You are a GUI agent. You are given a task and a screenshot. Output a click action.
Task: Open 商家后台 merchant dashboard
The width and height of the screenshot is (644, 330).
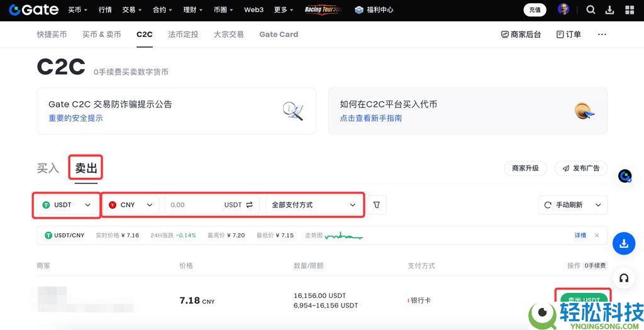click(x=521, y=35)
